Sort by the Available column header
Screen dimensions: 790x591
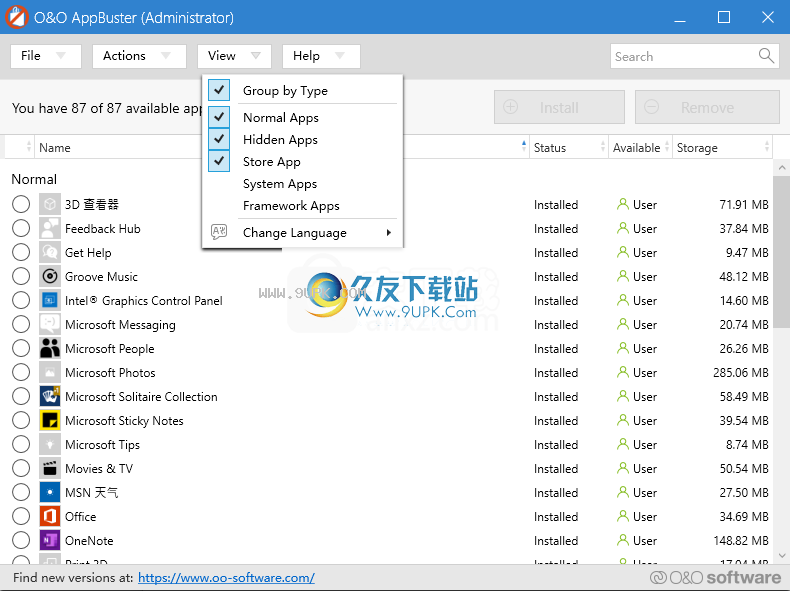tap(640, 148)
